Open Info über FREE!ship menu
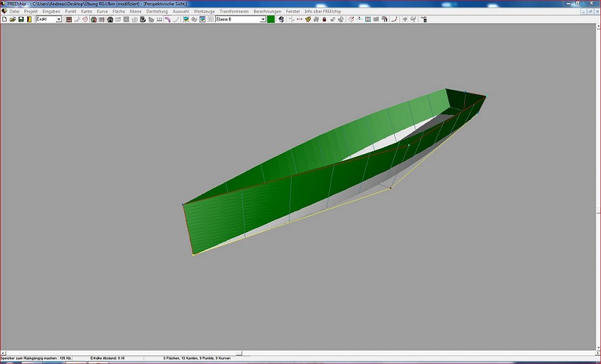The image size is (601, 364). point(322,12)
